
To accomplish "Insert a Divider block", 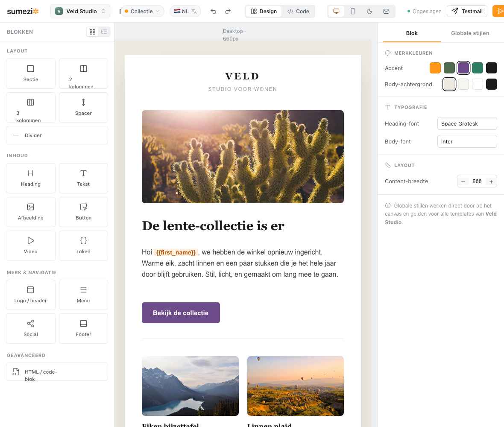I will [57, 135].
